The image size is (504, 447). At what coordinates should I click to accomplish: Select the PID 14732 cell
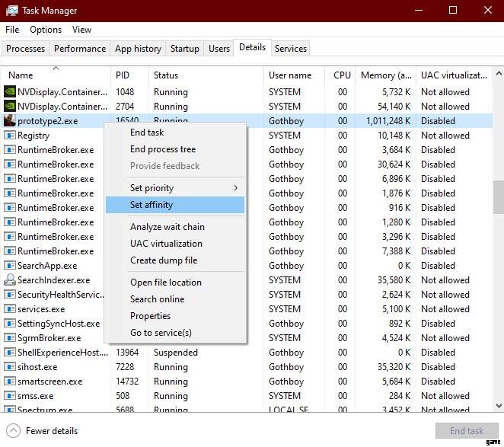[x=127, y=382]
